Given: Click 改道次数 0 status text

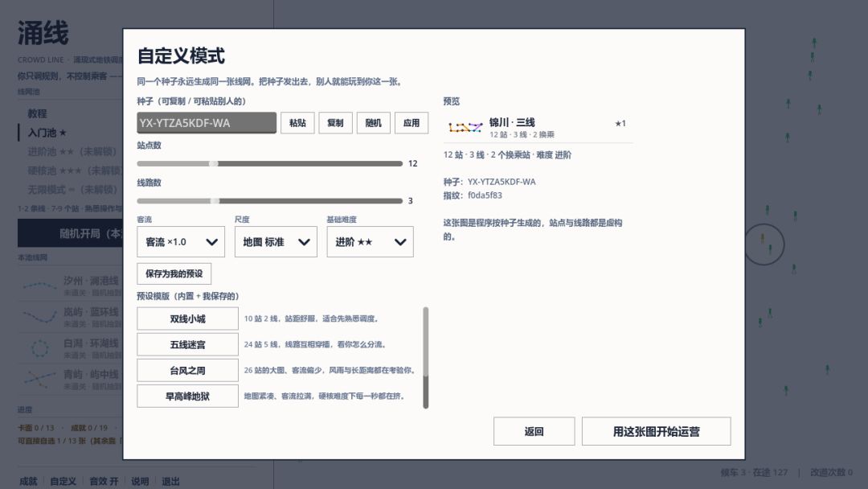Looking at the screenshot, I should (831, 472).
